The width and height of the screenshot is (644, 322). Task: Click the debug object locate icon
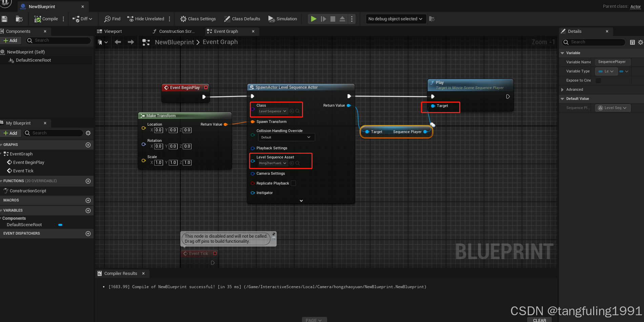432,19
